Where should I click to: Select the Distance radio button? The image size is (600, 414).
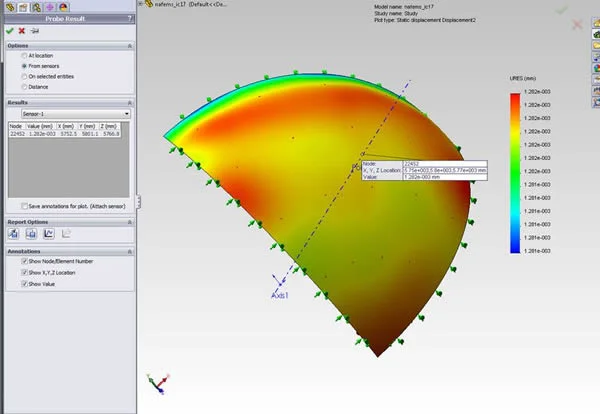[25, 86]
